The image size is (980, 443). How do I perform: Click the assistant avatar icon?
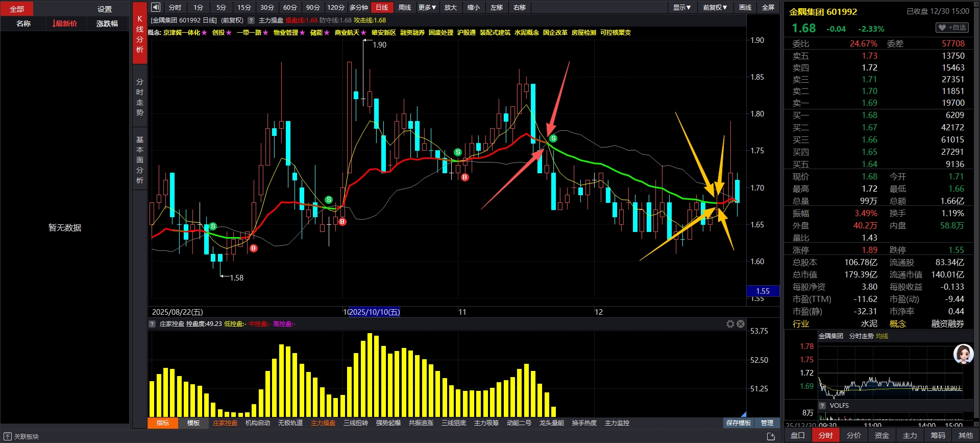tap(963, 354)
